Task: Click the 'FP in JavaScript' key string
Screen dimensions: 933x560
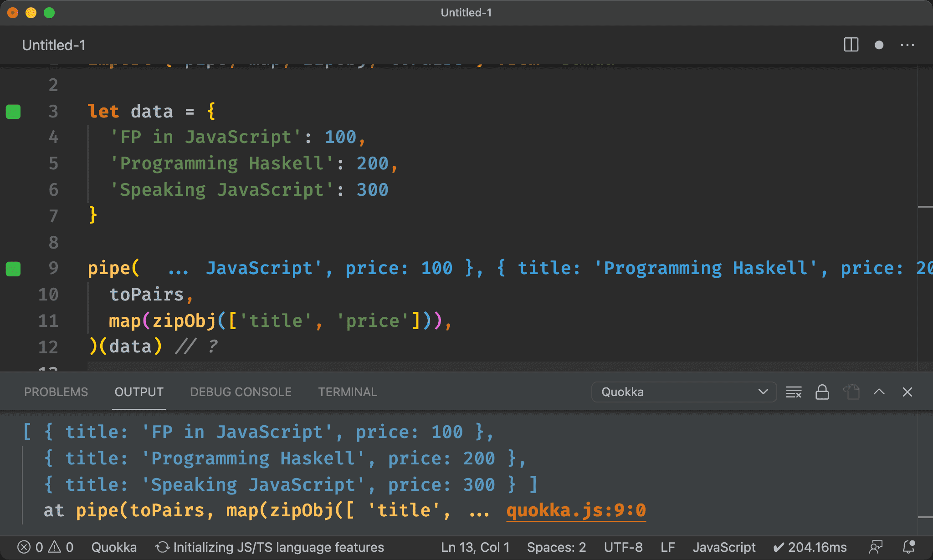Action: (x=206, y=137)
